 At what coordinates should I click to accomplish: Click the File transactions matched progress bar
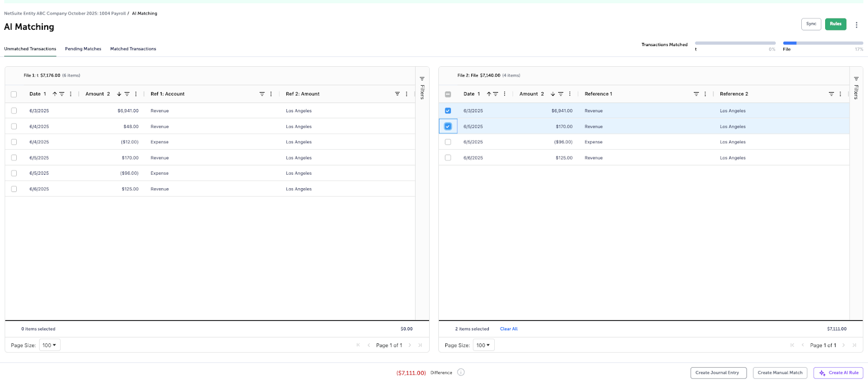(x=822, y=43)
